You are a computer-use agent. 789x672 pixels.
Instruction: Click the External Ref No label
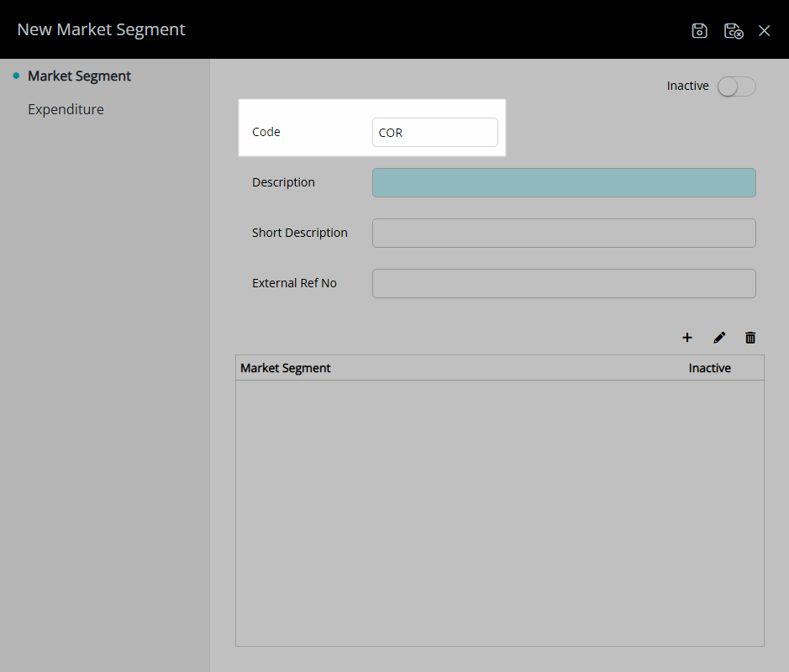(x=294, y=283)
